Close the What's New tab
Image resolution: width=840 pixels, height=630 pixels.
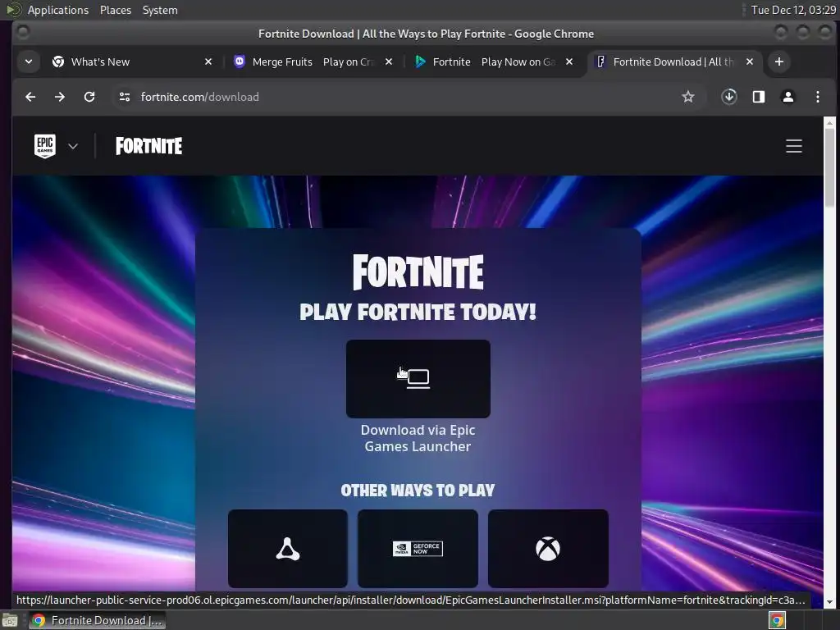(x=208, y=62)
